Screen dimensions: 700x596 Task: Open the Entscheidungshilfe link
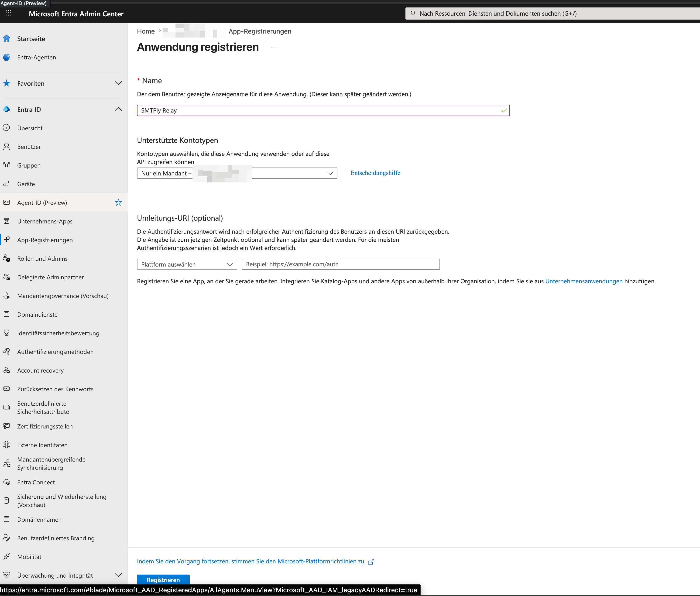click(x=375, y=173)
